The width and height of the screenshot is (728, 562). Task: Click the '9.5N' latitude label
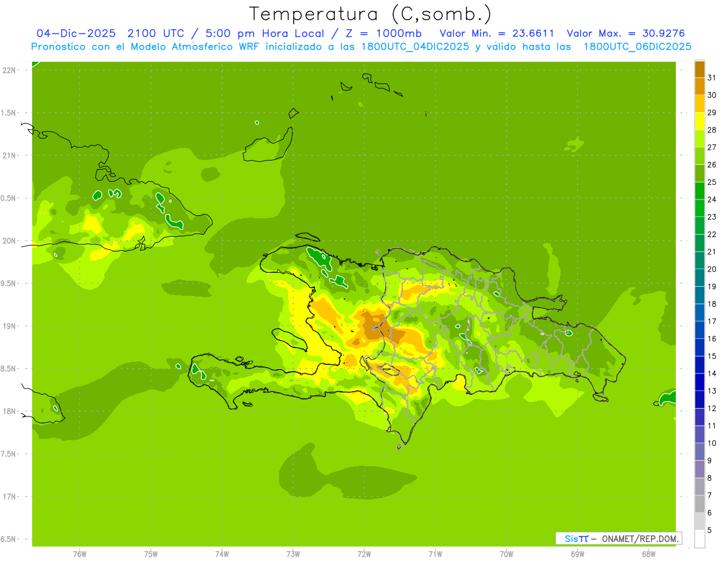click(9, 283)
